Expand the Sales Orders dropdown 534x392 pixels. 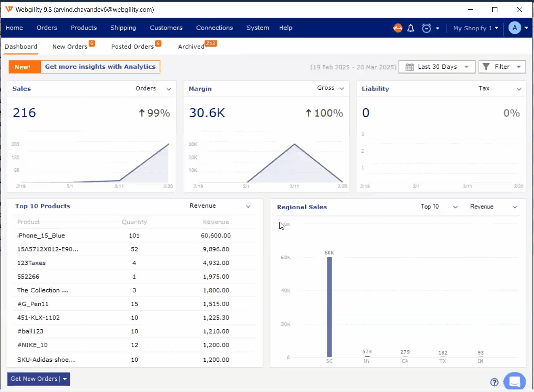[169, 89]
